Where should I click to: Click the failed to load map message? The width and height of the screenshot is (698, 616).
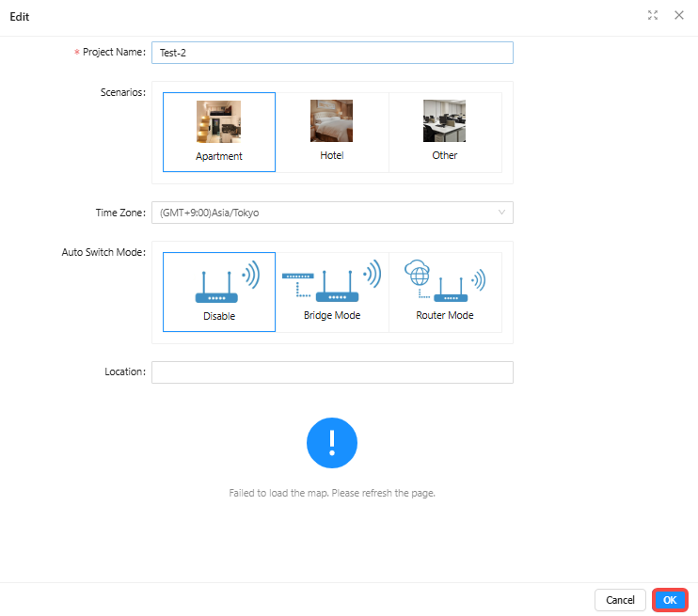tap(332, 493)
